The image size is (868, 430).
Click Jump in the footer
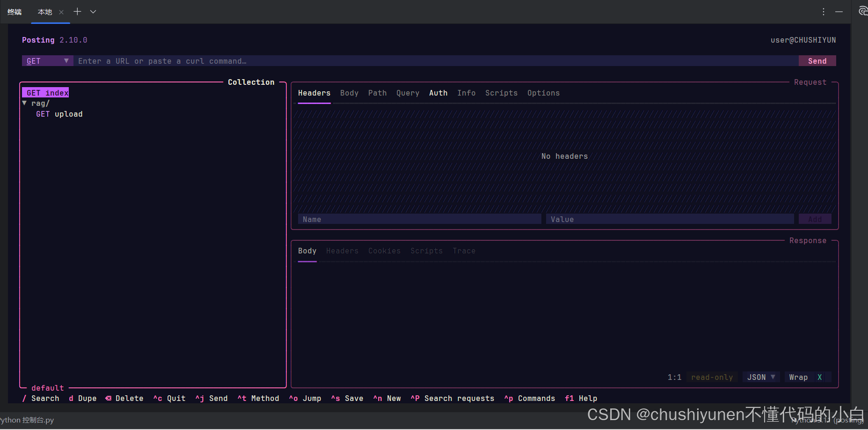click(x=305, y=399)
